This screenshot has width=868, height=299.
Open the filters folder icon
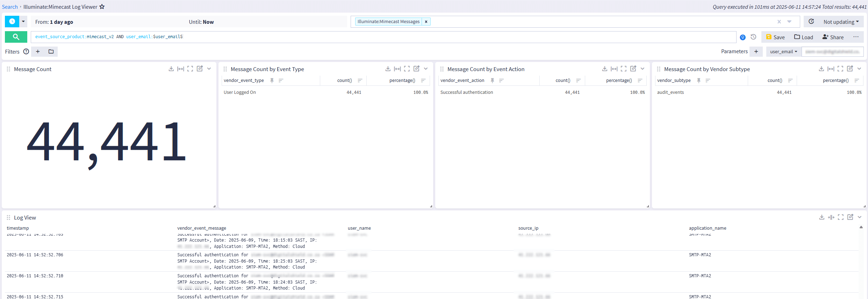[51, 51]
